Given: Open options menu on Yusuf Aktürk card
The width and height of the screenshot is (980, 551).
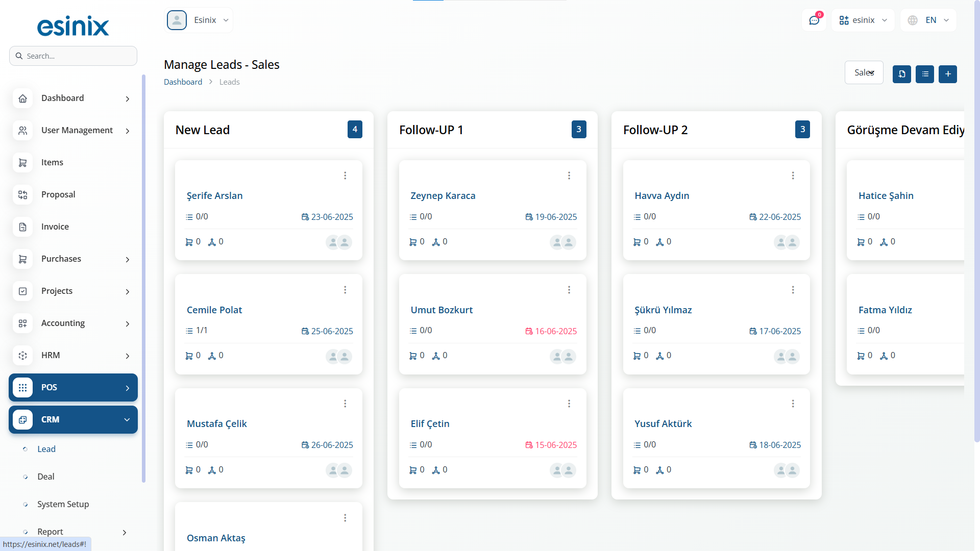Looking at the screenshot, I should pyautogui.click(x=793, y=404).
